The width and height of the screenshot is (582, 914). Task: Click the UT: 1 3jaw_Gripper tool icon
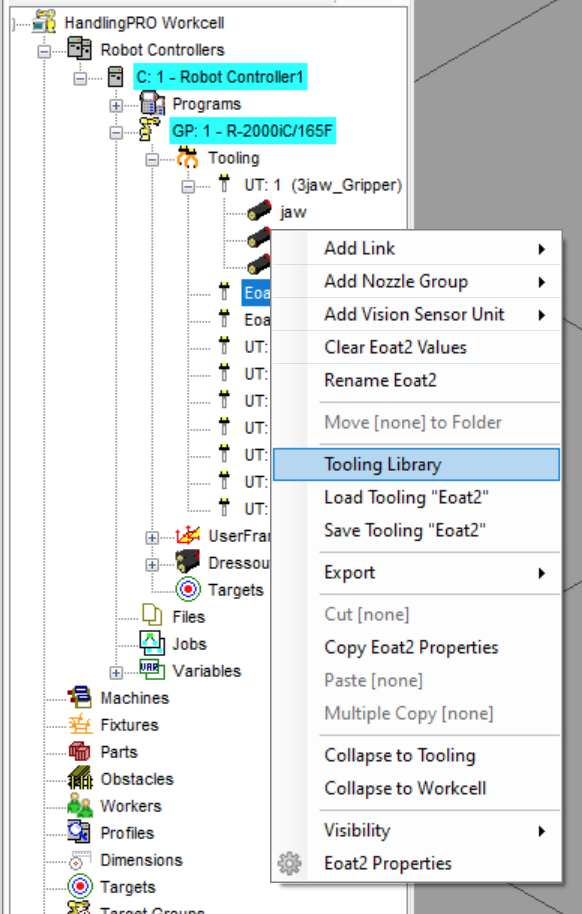[224, 185]
